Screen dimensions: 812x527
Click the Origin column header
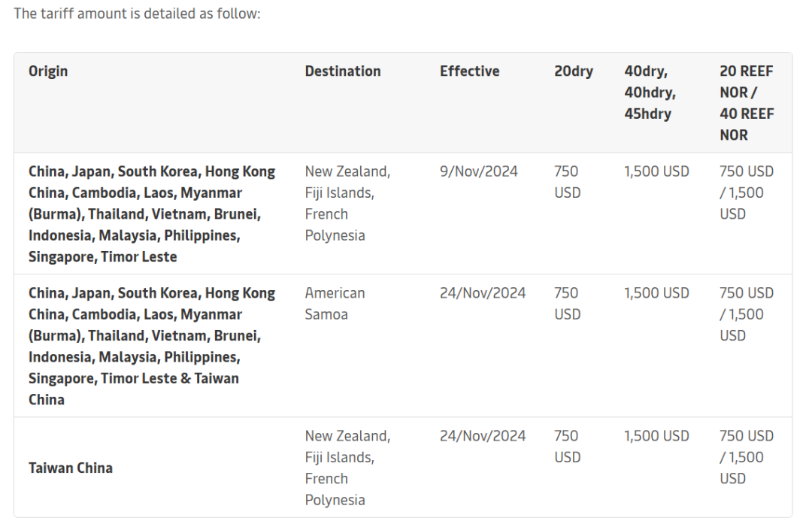pyautogui.click(x=48, y=71)
